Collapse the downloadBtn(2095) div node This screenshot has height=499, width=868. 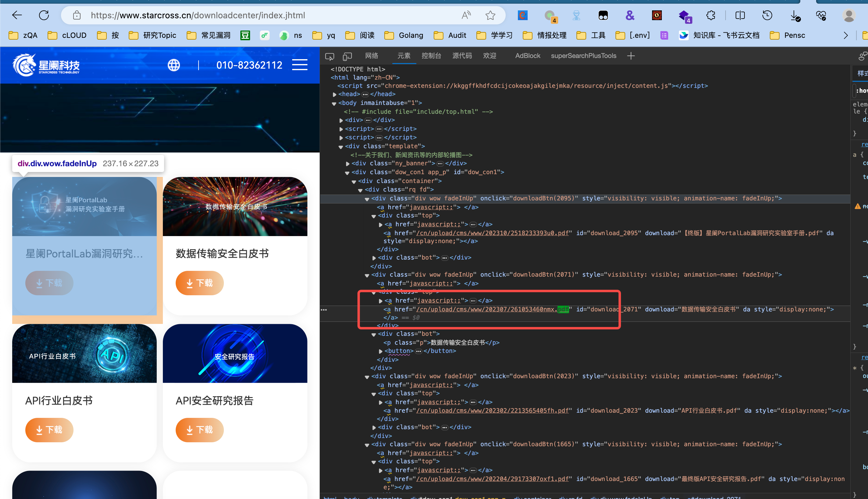click(367, 199)
